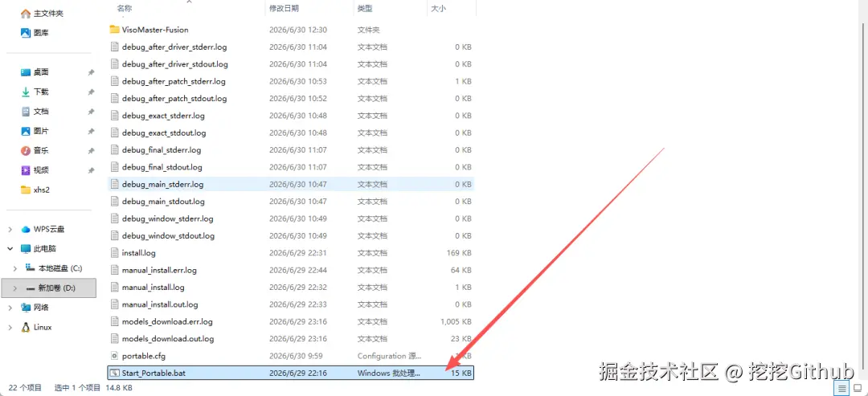Click the 169 KB size of install.log
Viewport: 868px width, 396px height.
click(459, 253)
